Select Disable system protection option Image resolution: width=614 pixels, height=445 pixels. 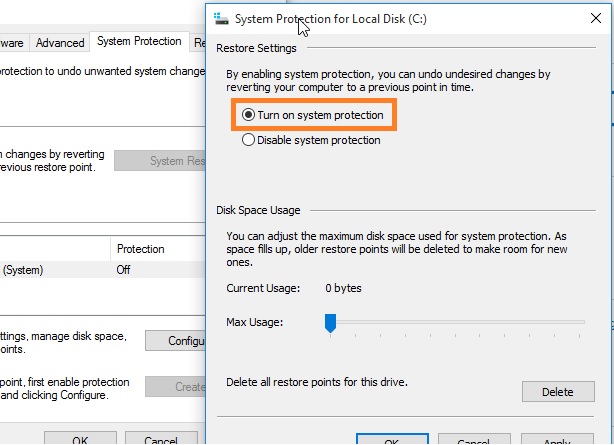click(248, 140)
